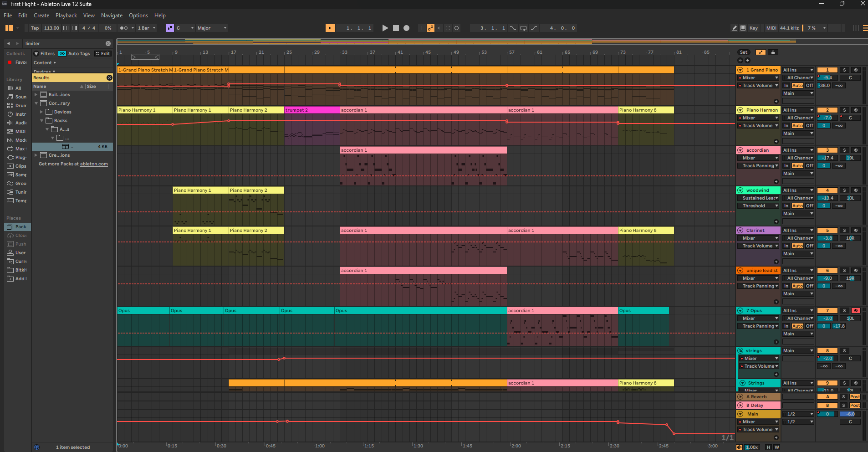The height and width of the screenshot is (452, 868).
Task: Deactivate track 2 Piano Harmony activator
Action: 827,110
